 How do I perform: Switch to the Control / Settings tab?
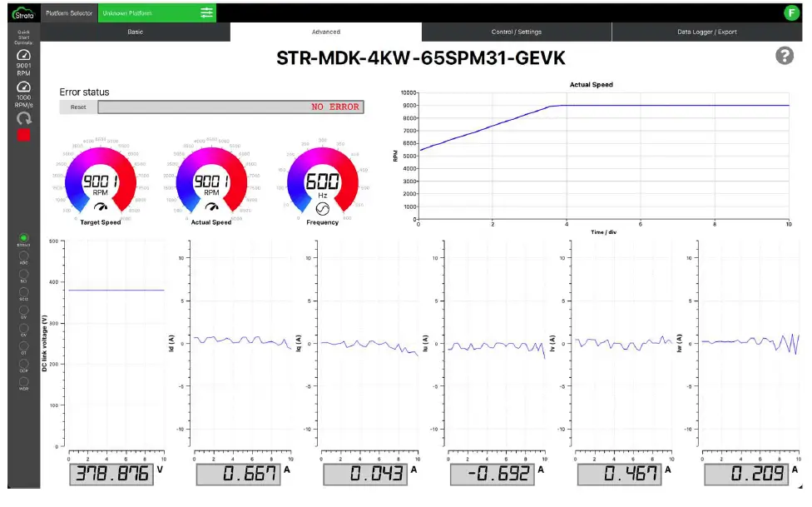(x=516, y=32)
